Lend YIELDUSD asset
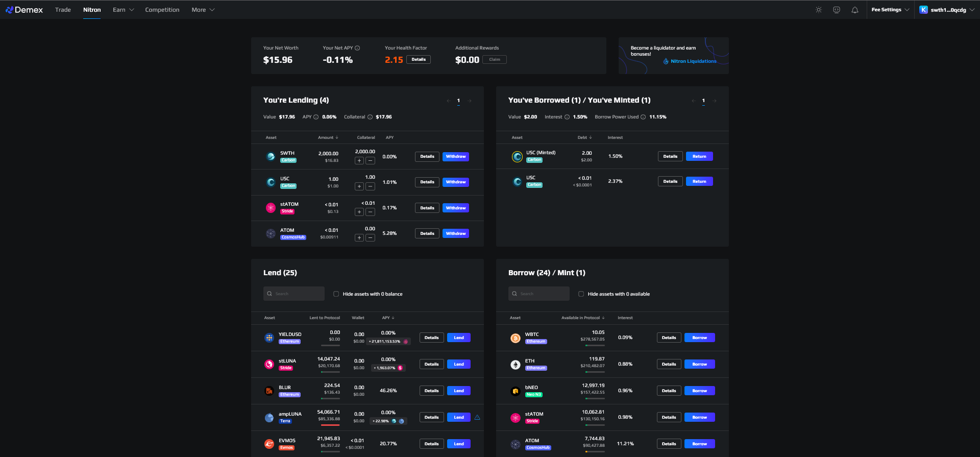 [459, 338]
